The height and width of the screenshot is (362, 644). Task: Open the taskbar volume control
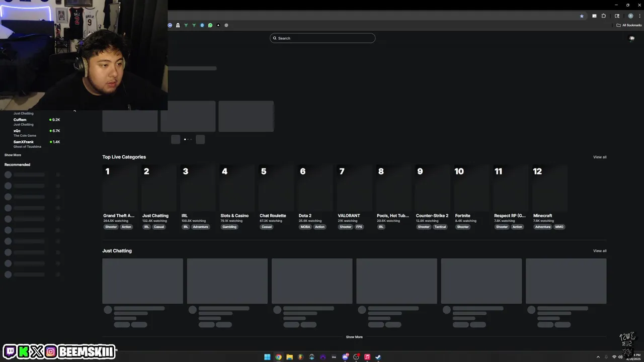tap(620, 357)
